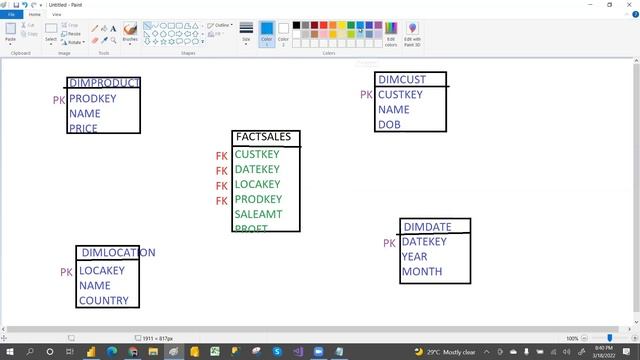The image size is (640, 360).
Task: Pick the Oval shape in Shapes gallery
Action: (x=163, y=26)
